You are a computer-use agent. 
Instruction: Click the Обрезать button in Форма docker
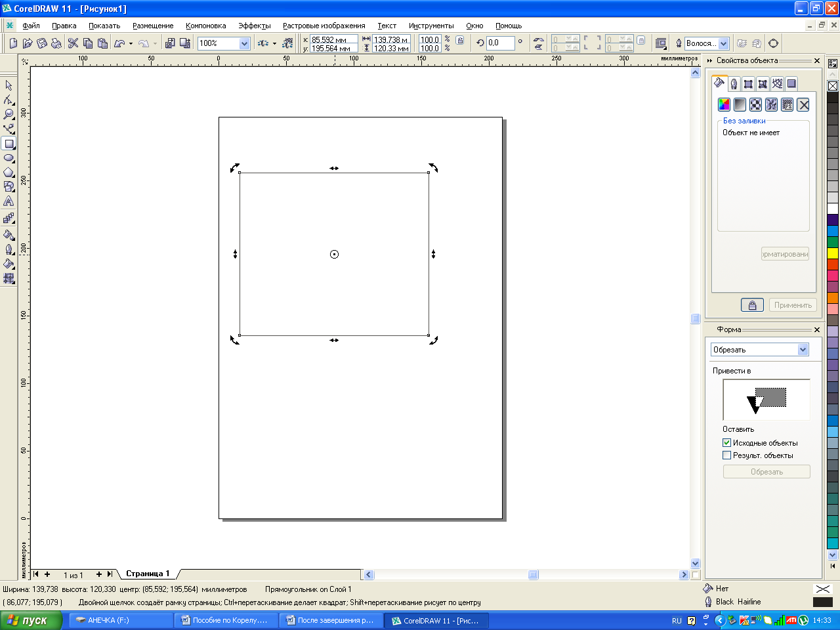tap(766, 472)
